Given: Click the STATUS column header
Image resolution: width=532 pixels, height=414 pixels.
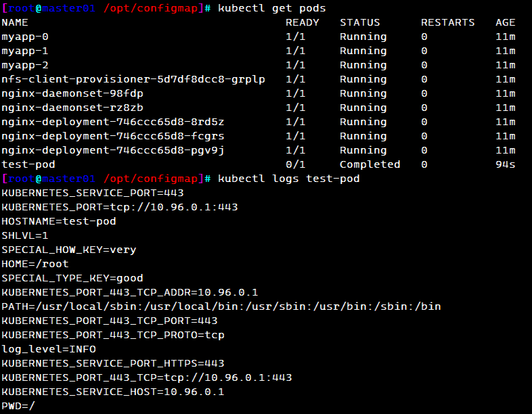Looking at the screenshot, I should (x=360, y=22).
